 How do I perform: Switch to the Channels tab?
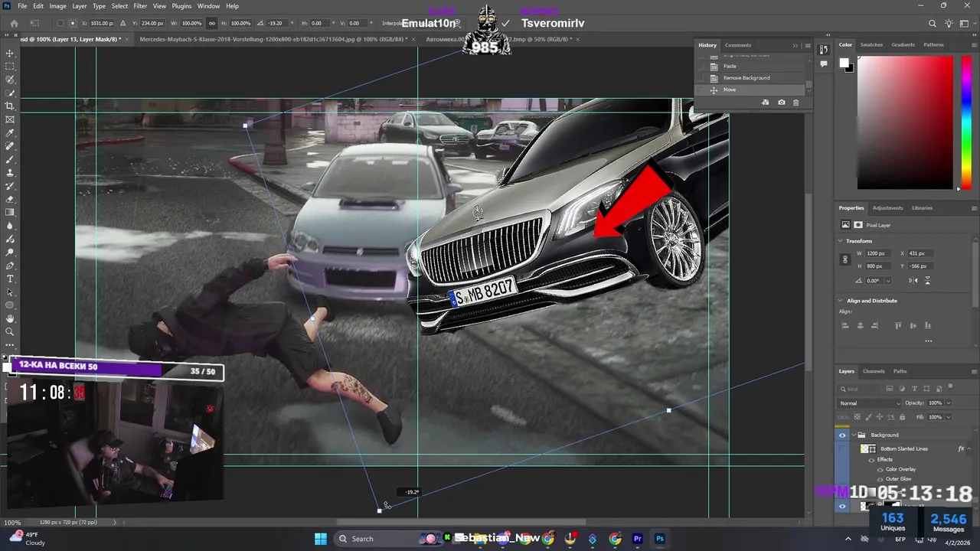(x=874, y=371)
